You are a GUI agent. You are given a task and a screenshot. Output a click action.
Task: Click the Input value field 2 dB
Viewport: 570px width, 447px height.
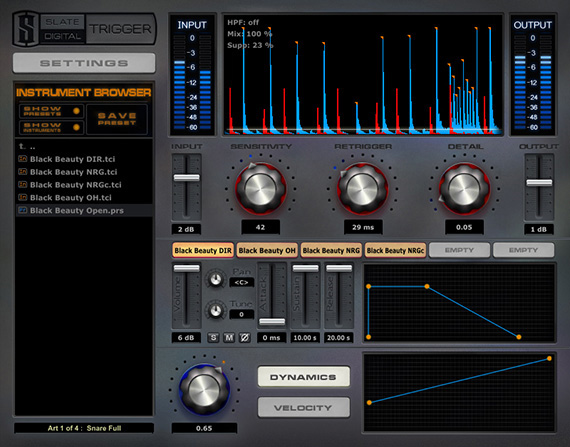click(186, 229)
